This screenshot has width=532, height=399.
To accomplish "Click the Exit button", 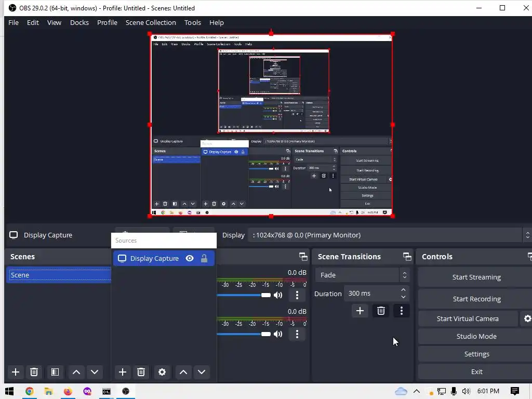I will tap(476, 371).
